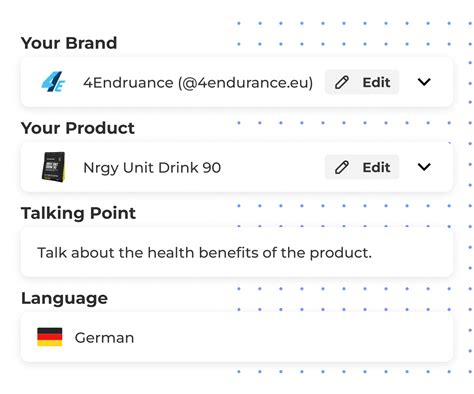The width and height of the screenshot is (474, 394).
Task: Edit the Nrgy Unit Drink 90 product
Action: pos(362,167)
